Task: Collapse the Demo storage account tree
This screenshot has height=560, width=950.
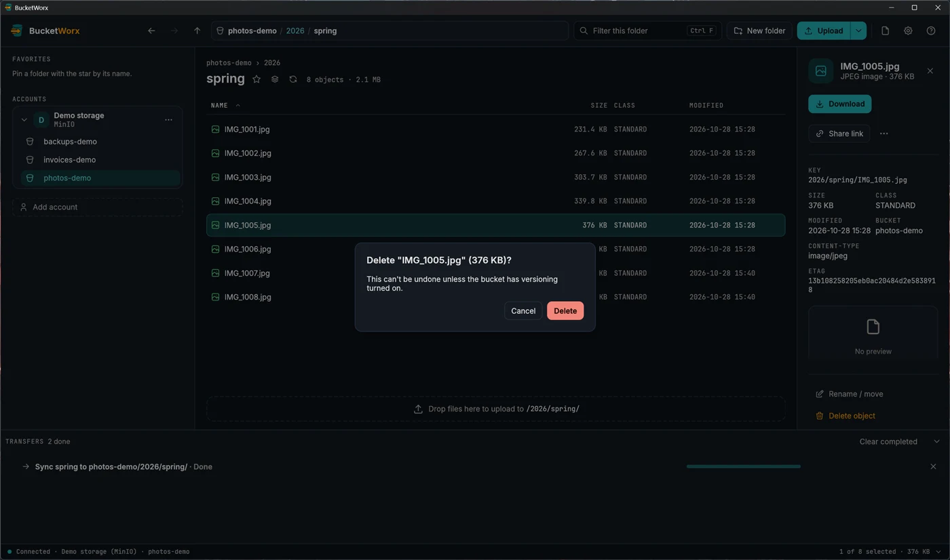Action: click(24, 120)
